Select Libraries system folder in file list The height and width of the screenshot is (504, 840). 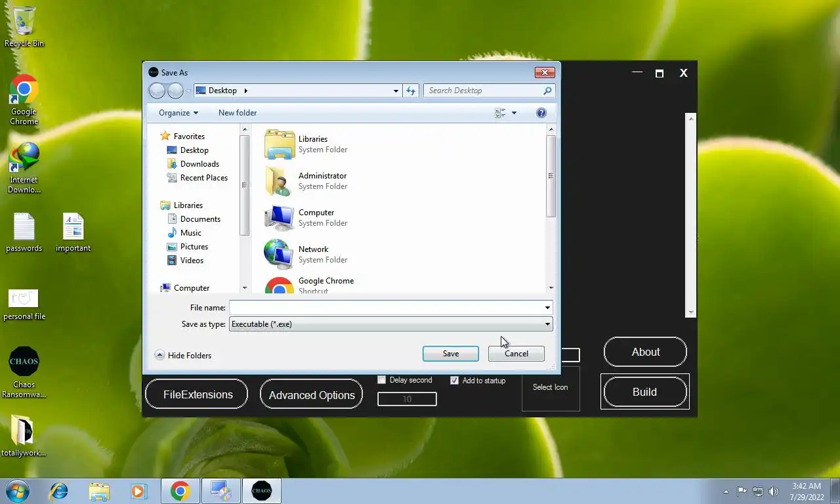click(306, 144)
